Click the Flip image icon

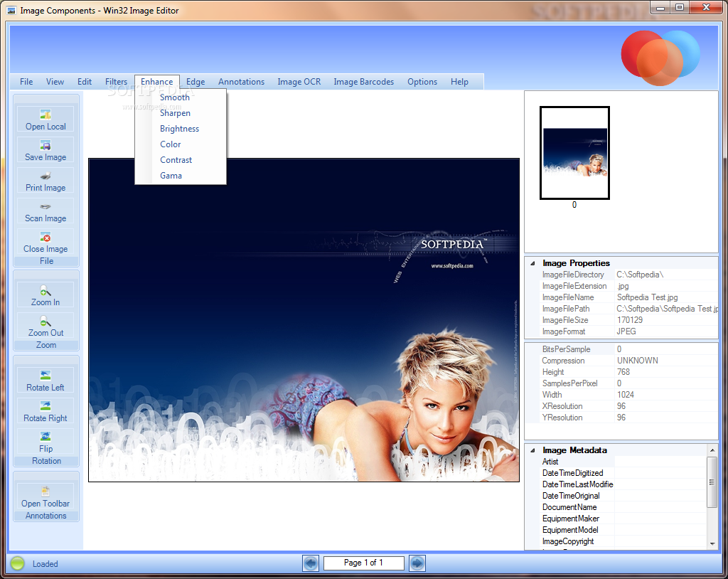pyautogui.click(x=45, y=437)
